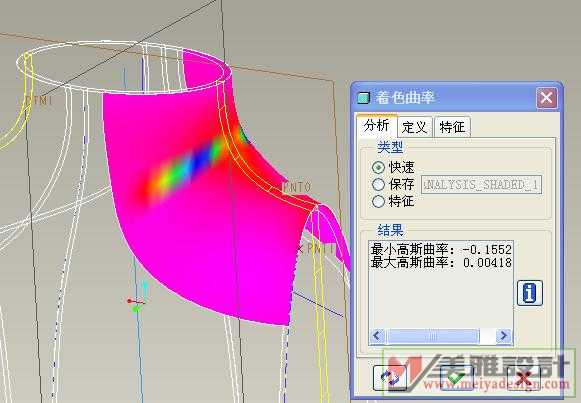
Task: Click the results scrollbar left arrow
Action: coord(377,336)
